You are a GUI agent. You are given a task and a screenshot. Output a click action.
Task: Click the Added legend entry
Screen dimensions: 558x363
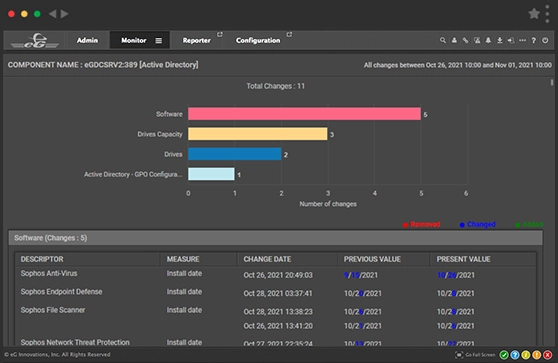[529, 225]
